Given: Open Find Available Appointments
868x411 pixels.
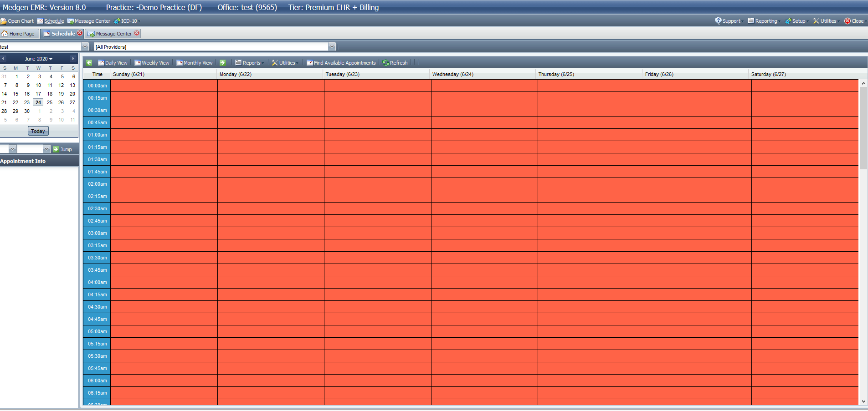Looking at the screenshot, I should [341, 63].
